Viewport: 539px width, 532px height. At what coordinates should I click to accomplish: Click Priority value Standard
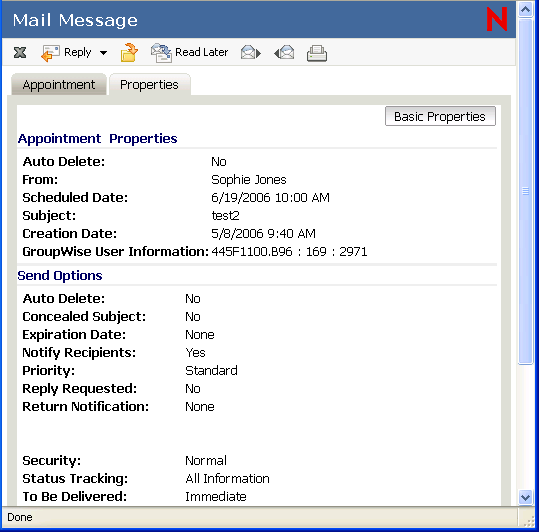coord(211,370)
